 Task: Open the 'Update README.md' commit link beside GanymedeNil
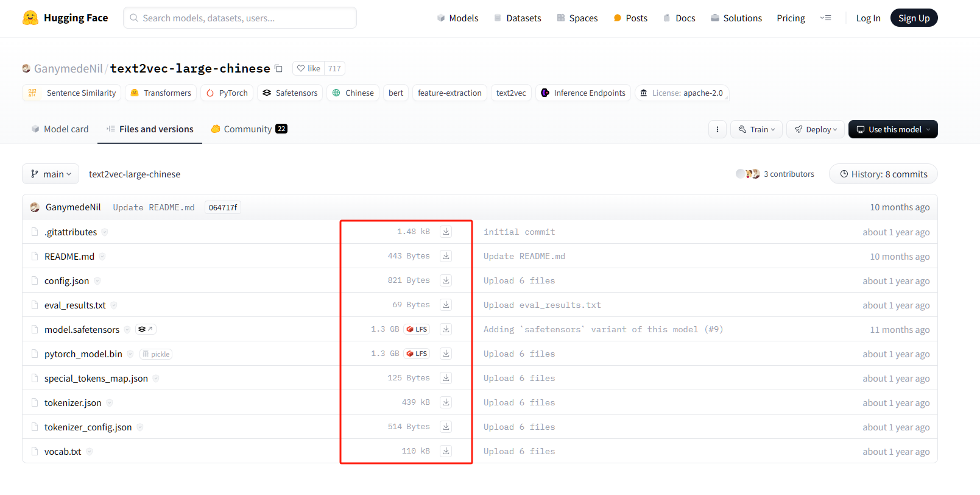tap(153, 207)
